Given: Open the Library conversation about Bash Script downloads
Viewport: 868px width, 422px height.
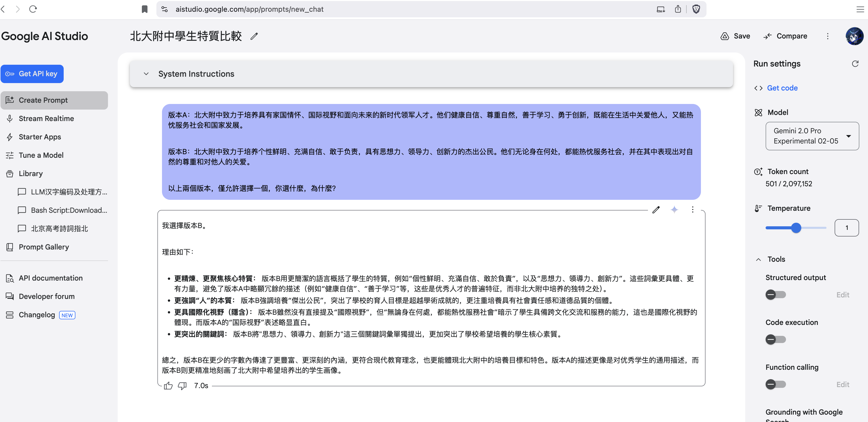Looking at the screenshot, I should [x=69, y=210].
